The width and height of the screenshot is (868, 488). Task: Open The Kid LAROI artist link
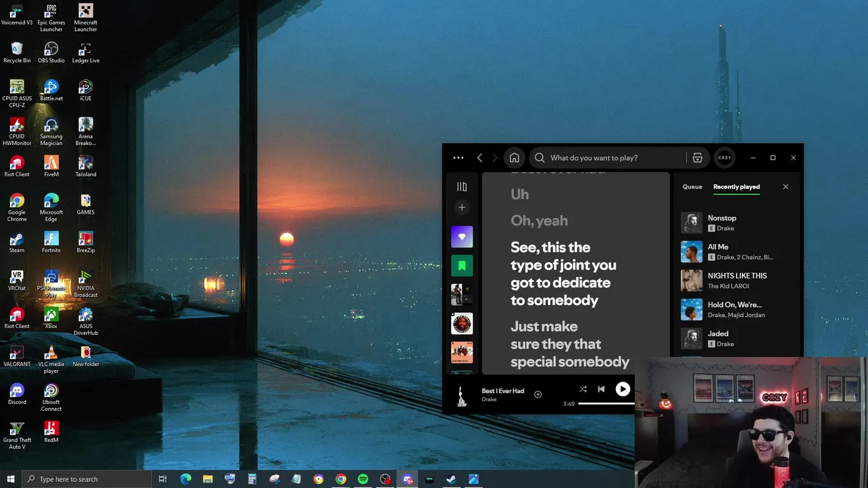point(728,286)
